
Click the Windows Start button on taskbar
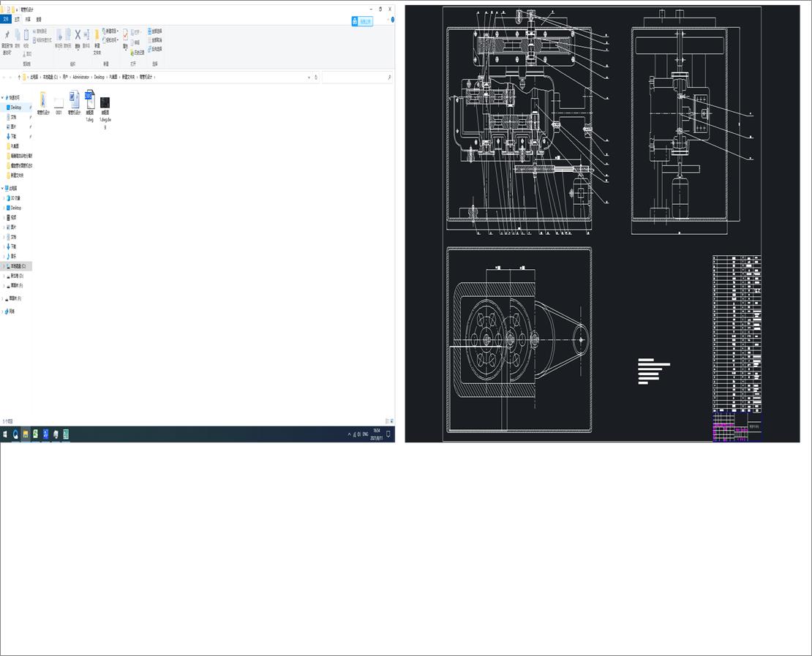pos(5,434)
